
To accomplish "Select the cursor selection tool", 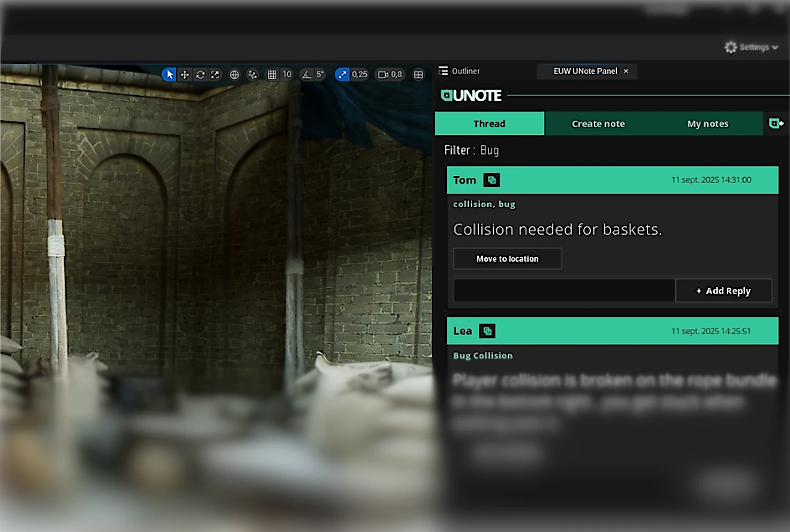I will pyautogui.click(x=169, y=75).
